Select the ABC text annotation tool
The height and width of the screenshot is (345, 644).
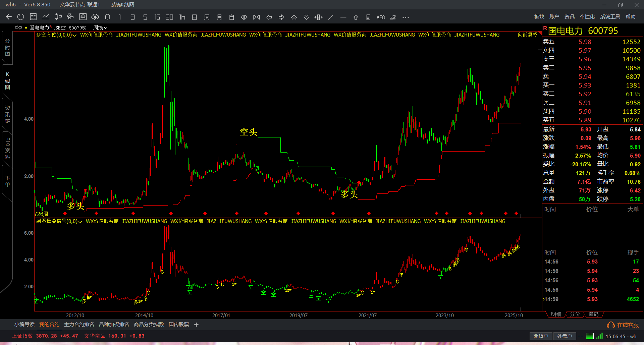pyautogui.click(x=381, y=17)
